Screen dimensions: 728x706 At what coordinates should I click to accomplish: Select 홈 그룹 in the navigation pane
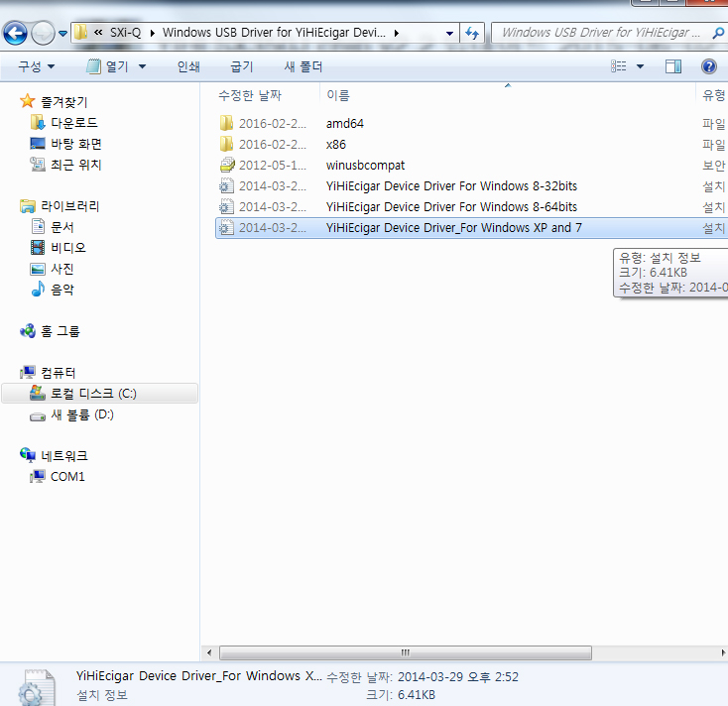tap(60, 331)
